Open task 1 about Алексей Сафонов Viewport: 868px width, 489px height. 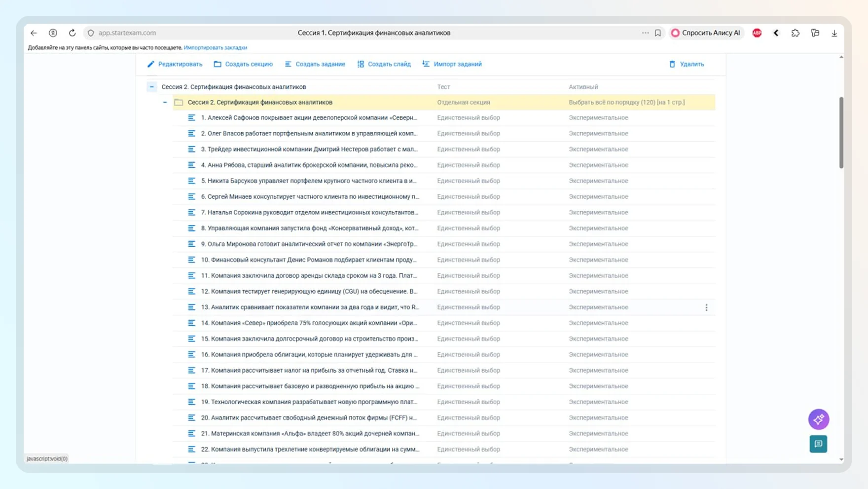point(309,118)
